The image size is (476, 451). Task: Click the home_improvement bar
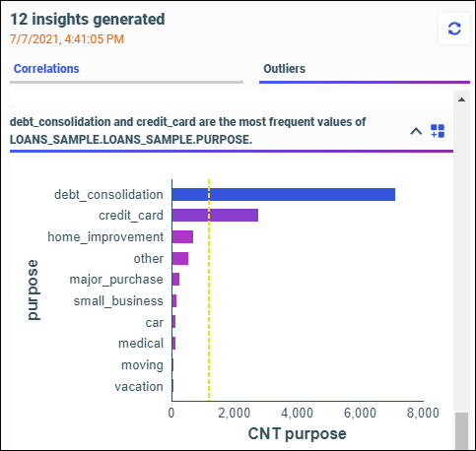coord(182,236)
